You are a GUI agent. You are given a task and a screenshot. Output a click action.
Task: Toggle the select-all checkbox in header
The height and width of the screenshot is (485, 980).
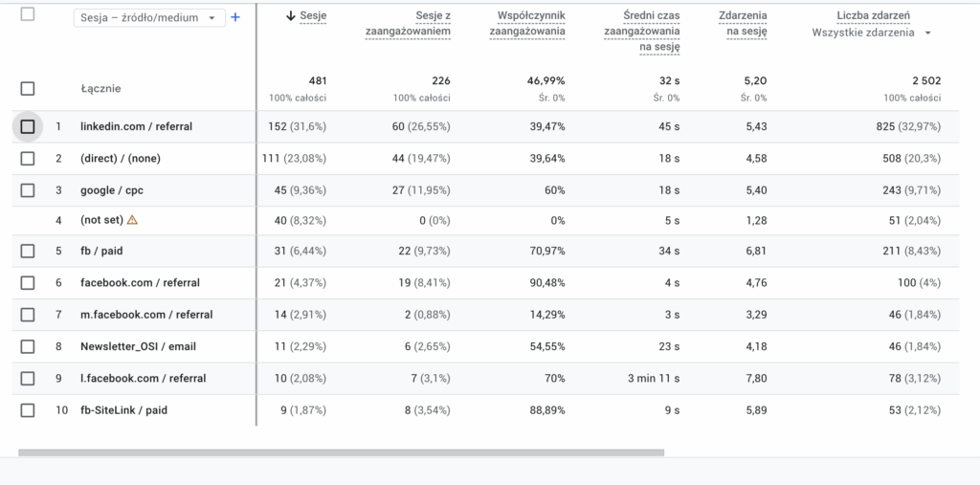click(28, 14)
